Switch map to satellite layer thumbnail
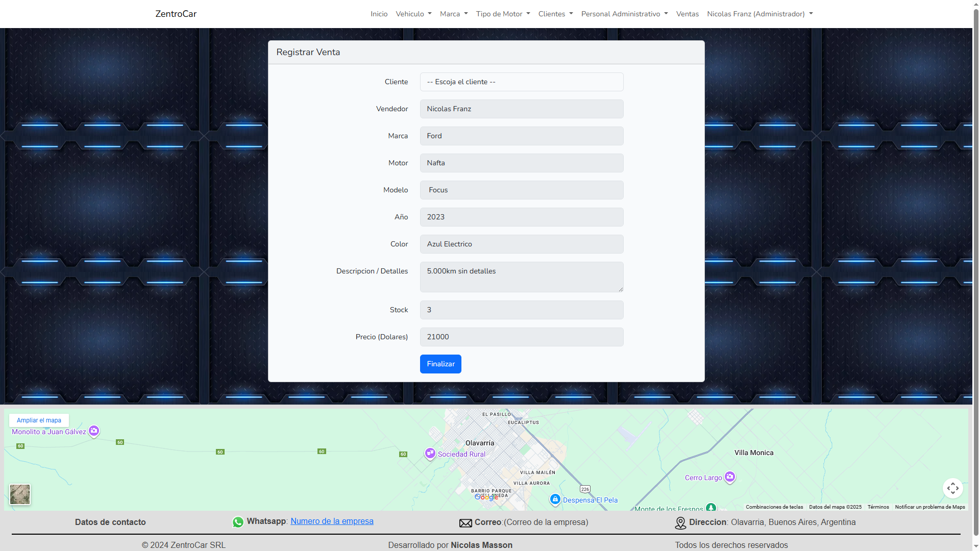 20,494
